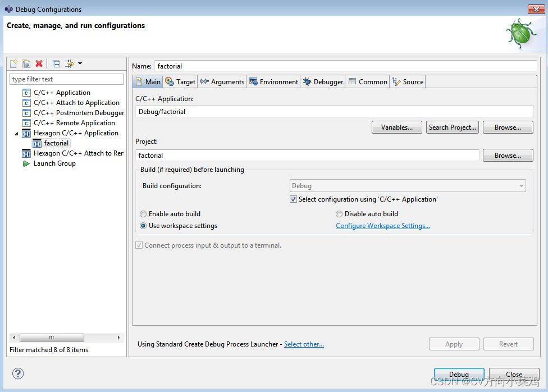This screenshot has width=548, height=392.
Task: Delete selected launch configuration with red X
Action: (x=39, y=63)
